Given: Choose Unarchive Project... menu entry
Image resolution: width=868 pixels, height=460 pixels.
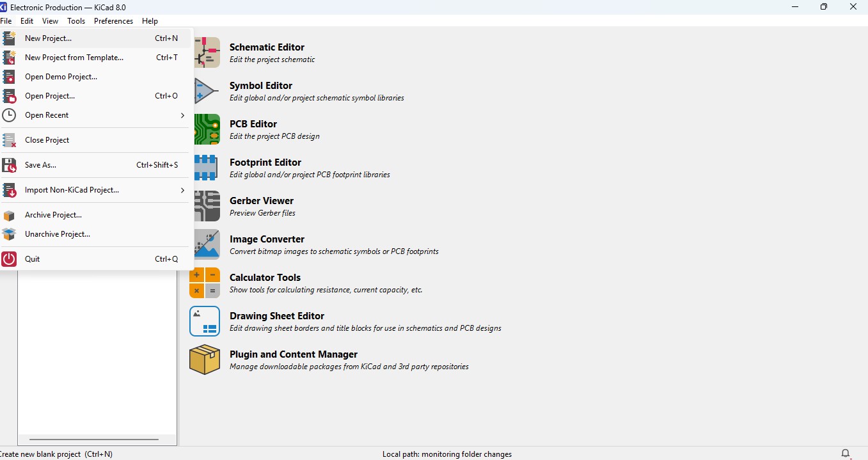Looking at the screenshot, I should [x=96, y=234].
